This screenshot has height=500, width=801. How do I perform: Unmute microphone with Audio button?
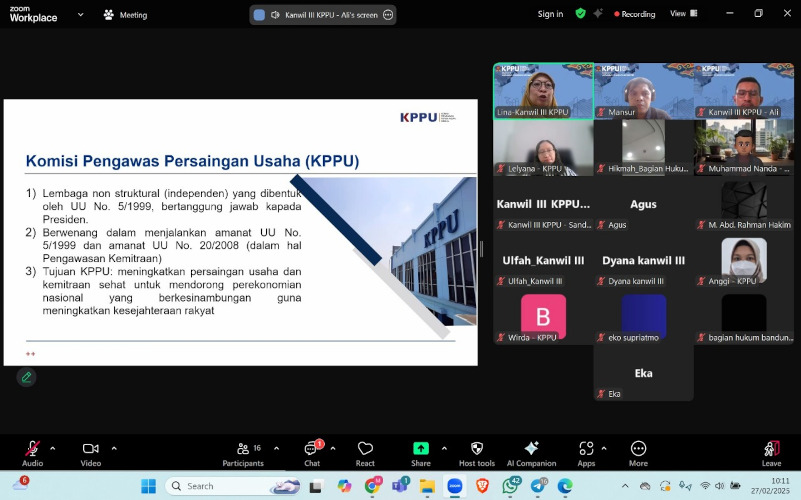click(x=32, y=454)
